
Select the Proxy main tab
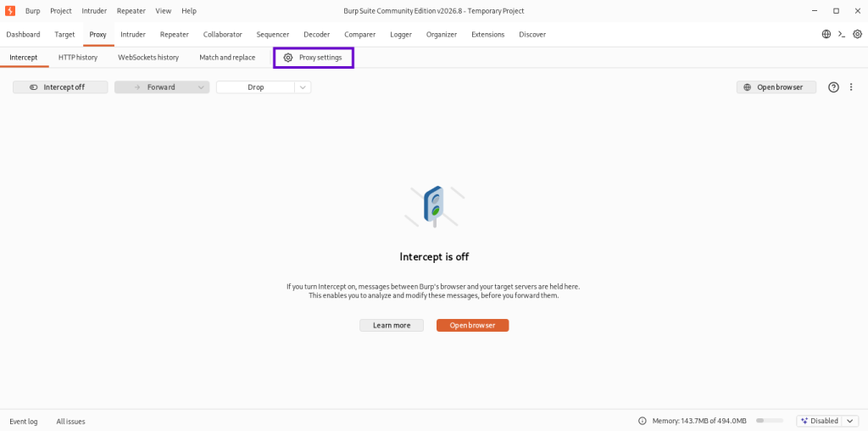[x=98, y=34]
